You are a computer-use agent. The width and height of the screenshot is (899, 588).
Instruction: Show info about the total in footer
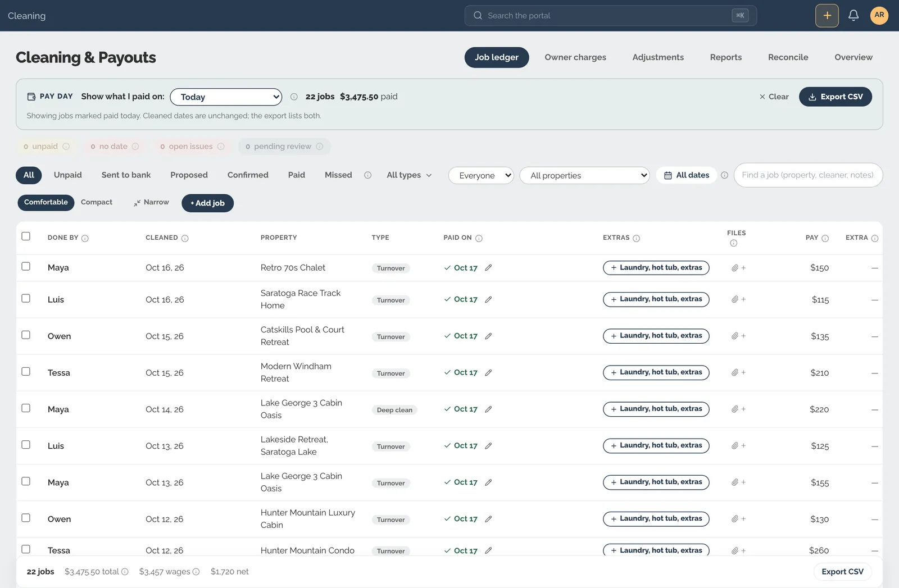click(x=125, y=572)
